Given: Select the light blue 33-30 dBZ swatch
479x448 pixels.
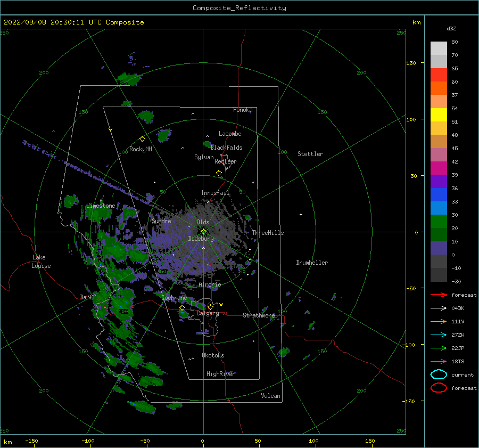Looking at the screenshot, I should point(439,208).
